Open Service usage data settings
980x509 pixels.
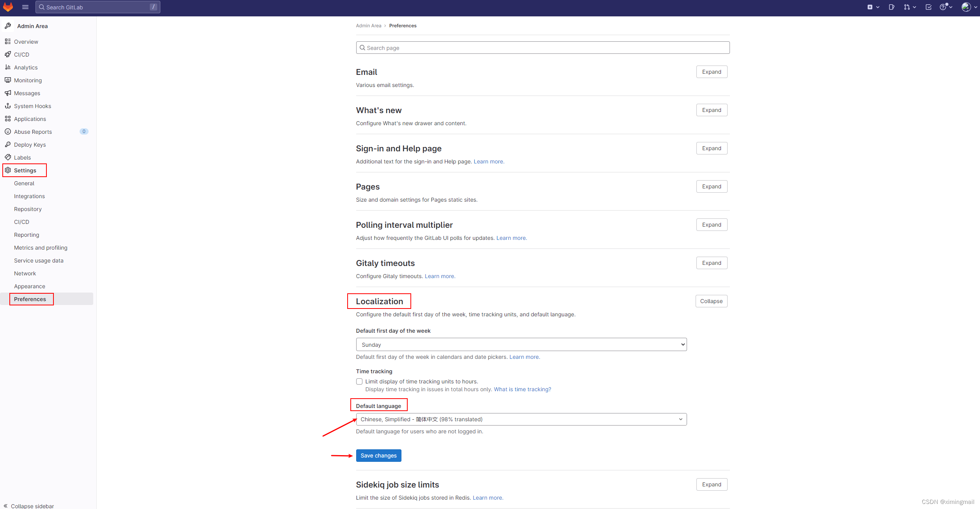pos(39,261)
